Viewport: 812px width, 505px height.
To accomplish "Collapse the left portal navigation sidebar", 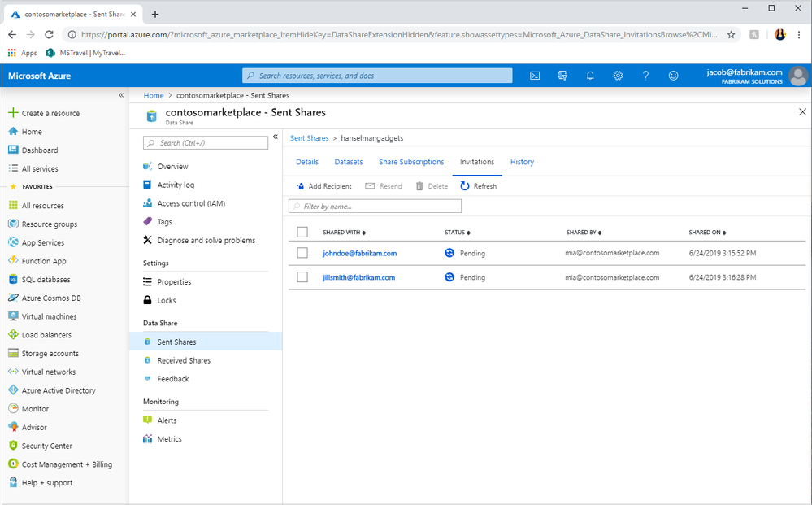I will tap(121, 95).
